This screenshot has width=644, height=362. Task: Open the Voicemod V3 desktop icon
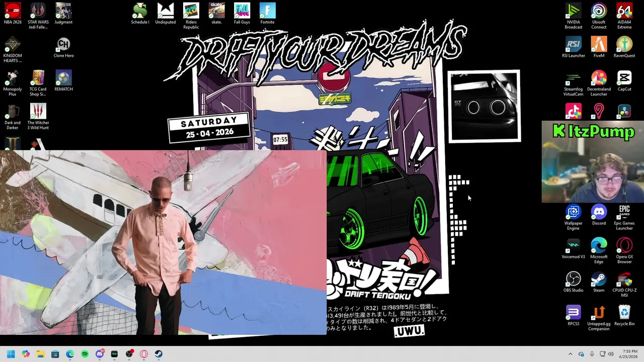573,248
